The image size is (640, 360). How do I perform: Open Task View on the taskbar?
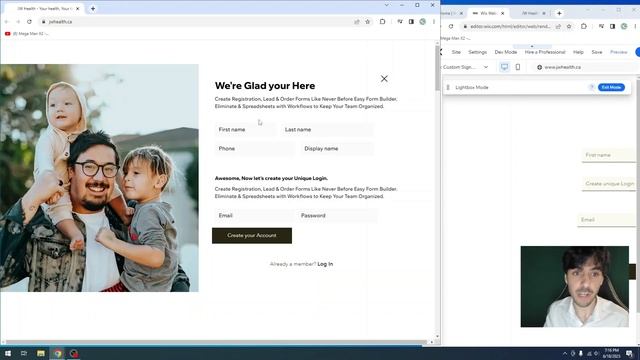(x=24, y=353)
